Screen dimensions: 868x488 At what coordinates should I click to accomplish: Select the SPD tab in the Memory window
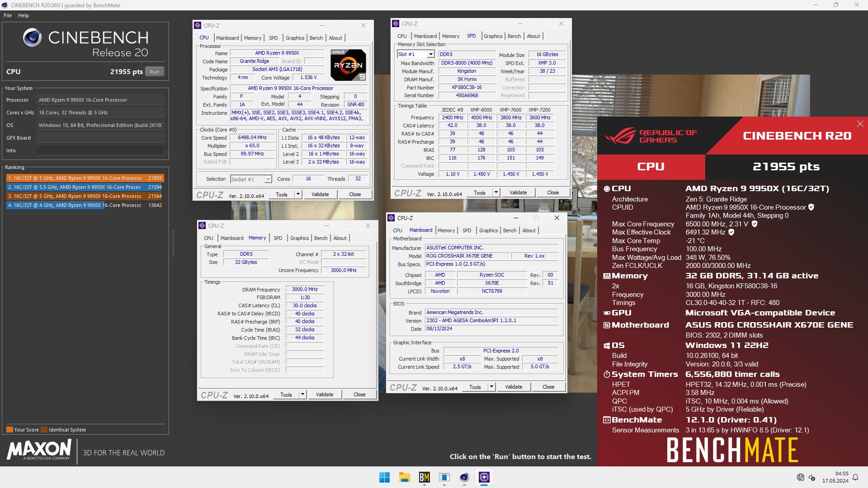tap(278, 238)
